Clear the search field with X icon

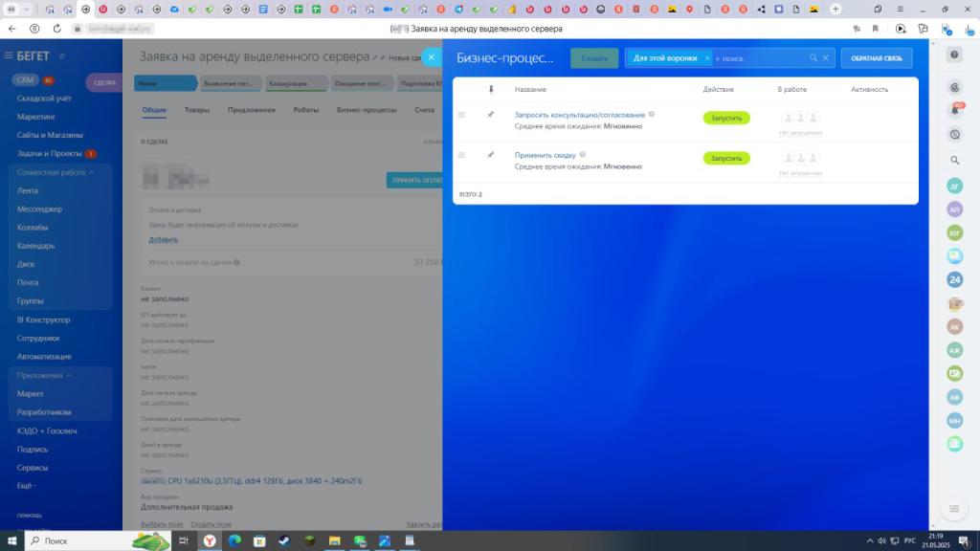pyautogui.click(x=826, y=58)
